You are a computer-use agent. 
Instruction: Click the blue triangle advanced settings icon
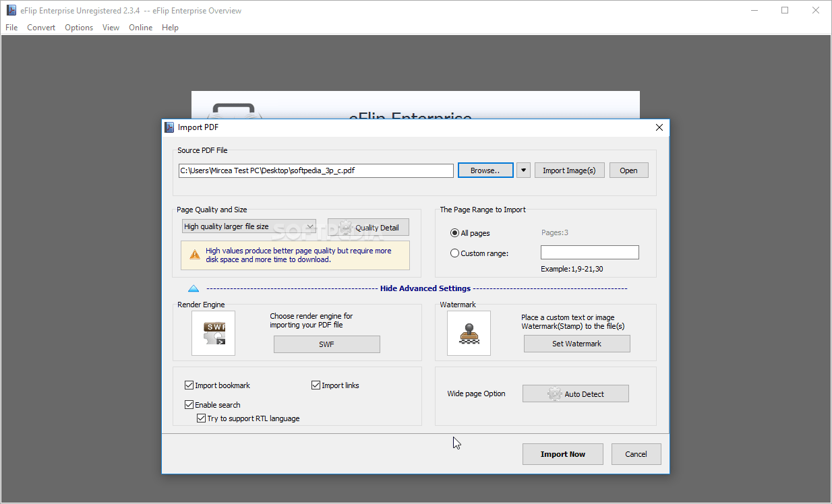(194, 288)
